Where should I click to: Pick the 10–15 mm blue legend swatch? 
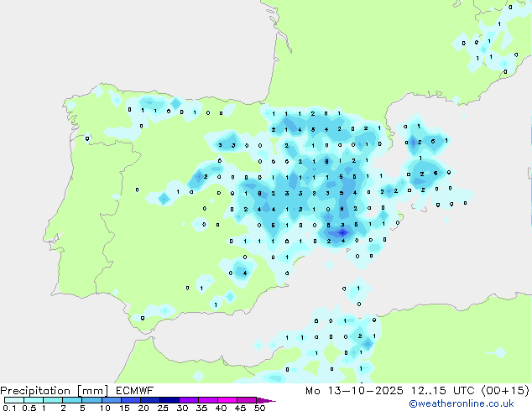coord(111,400)
